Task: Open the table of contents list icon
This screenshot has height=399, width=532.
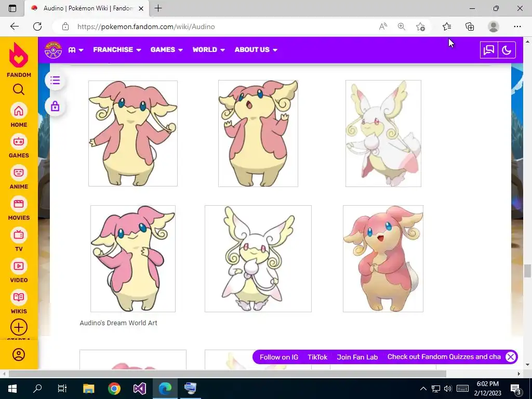Action: 55,81
